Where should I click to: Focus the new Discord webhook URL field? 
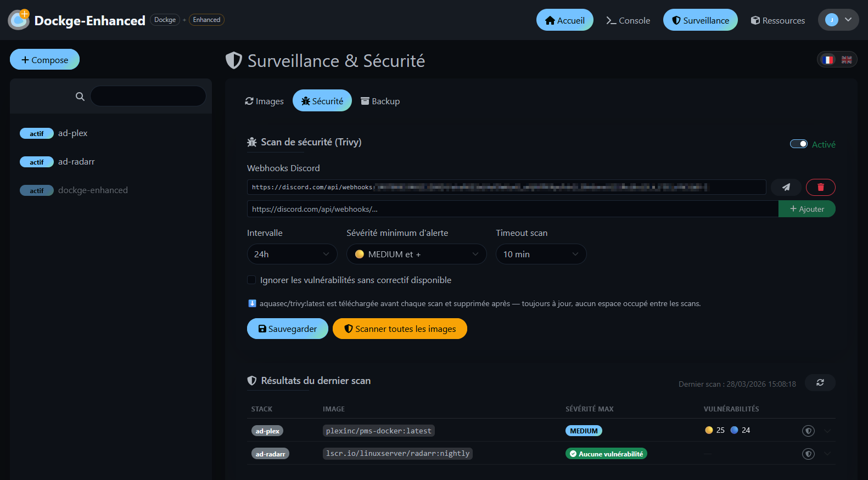(512, 209)
